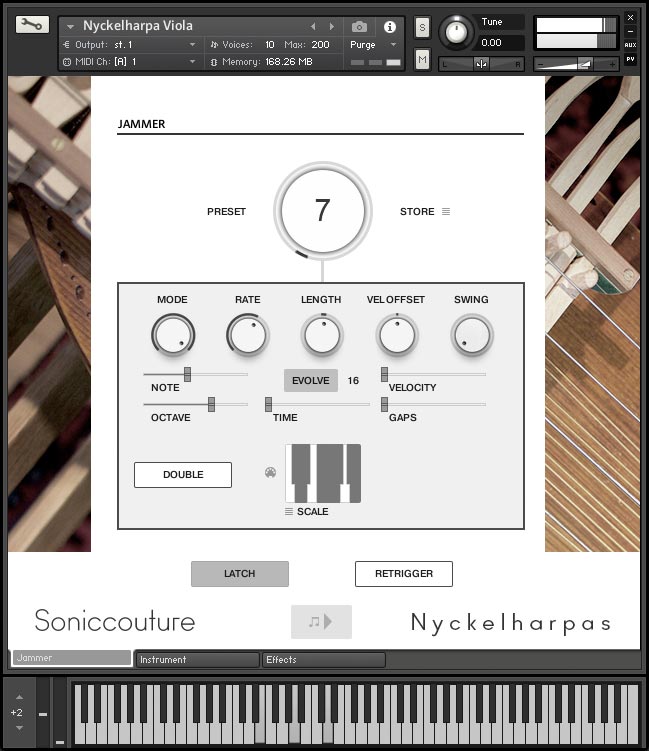Click the Voices count 10

click(x=270, y=45)
